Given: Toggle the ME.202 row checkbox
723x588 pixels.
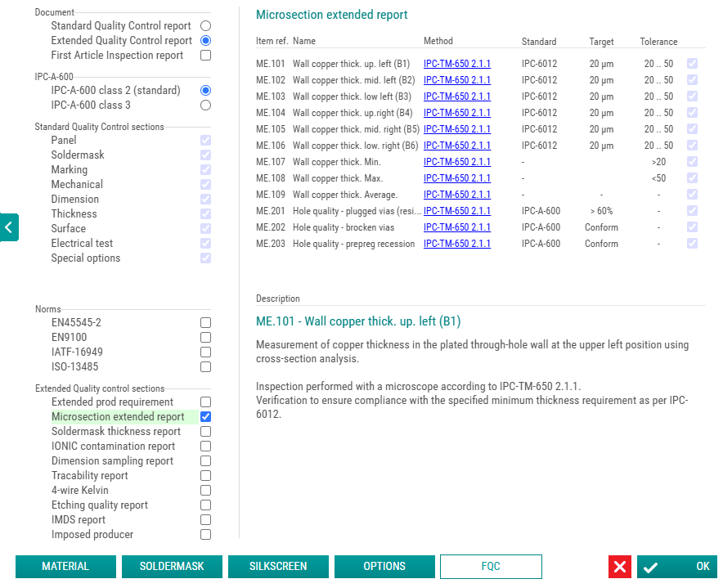Looking at the screenshot, I should [x=692, y=227].
